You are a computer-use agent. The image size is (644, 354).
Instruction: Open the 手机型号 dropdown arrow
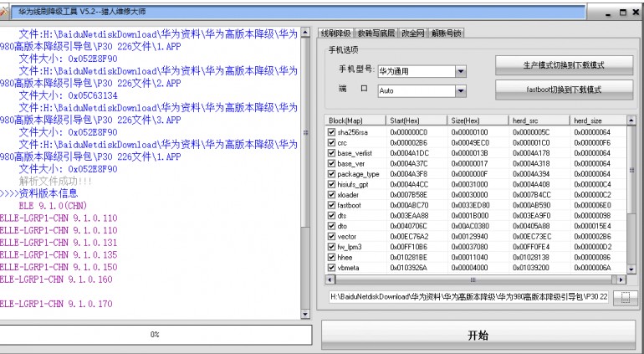coord(461,71)
